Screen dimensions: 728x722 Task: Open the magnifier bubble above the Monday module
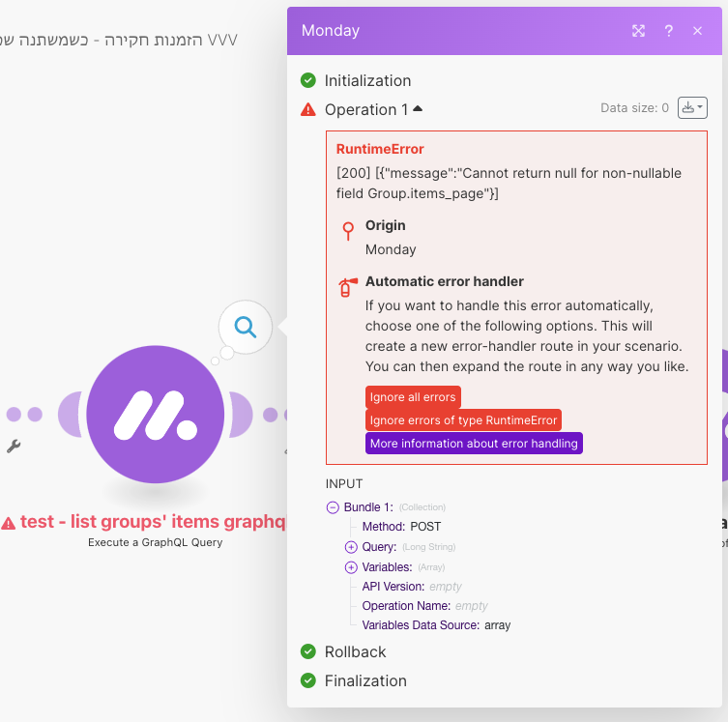pyautogui.click(x=246, y=327)
